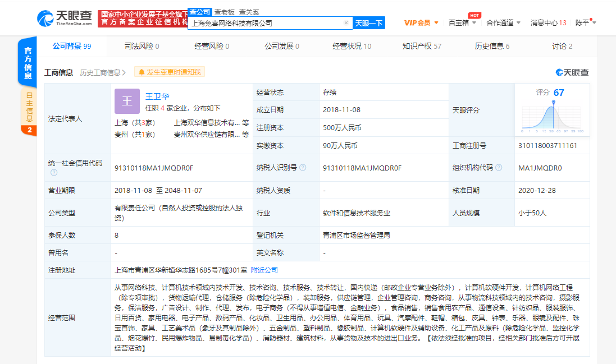616x364 pixels.
Task: Open the 知识产权 tab
Action: point(422,47)
